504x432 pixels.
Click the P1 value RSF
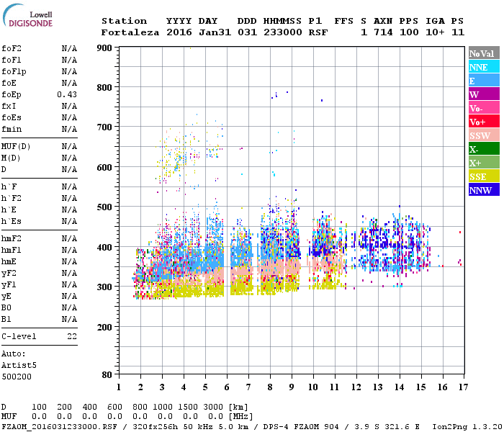(x=318, y=32)
